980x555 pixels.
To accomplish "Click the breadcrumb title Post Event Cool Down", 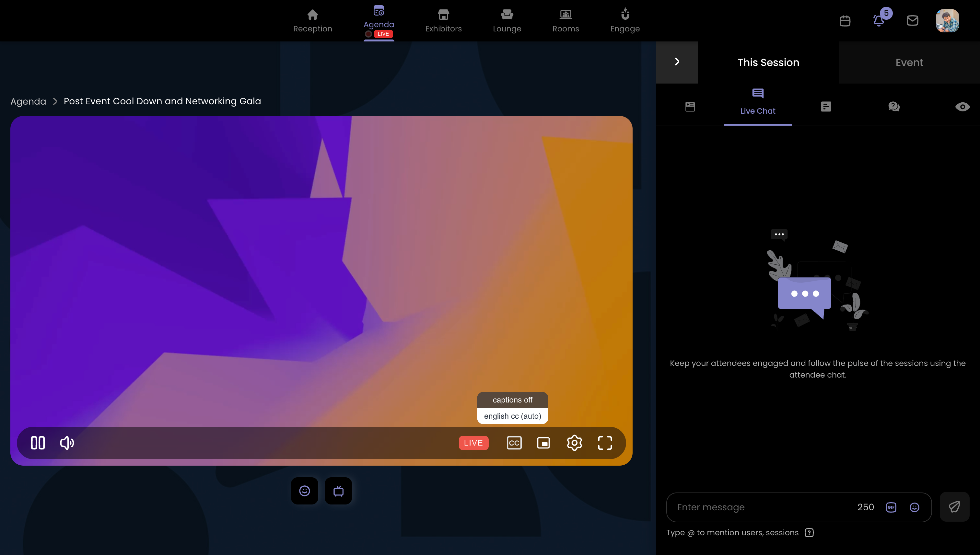I will click(x=162, y=101).
